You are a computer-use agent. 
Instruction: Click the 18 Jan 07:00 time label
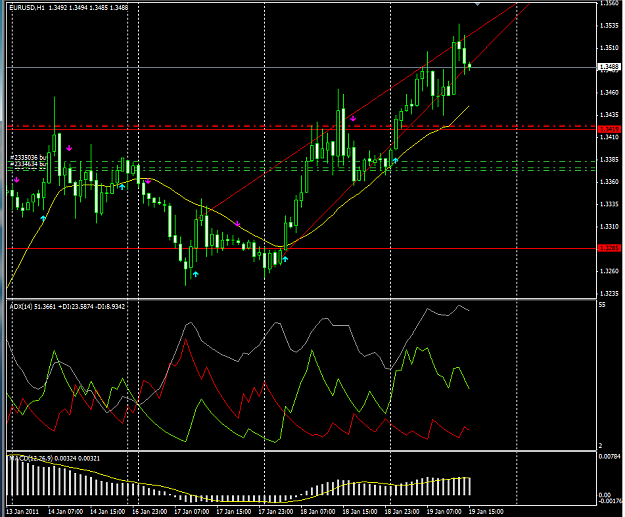coord(318,511)
